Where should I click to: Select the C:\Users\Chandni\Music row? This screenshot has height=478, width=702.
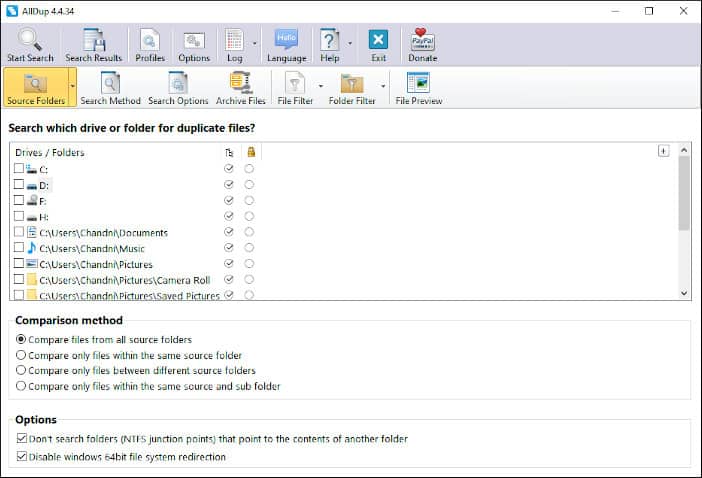click(x=92, y=248)
